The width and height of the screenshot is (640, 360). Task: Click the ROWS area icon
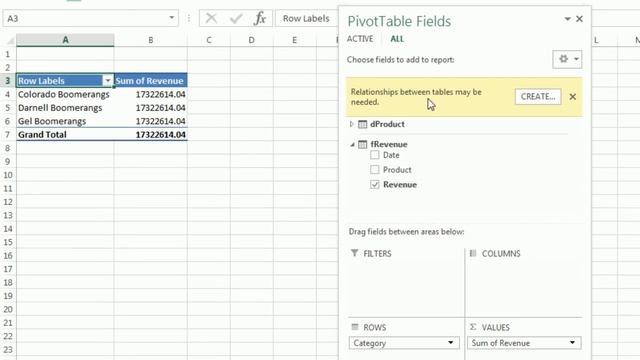355,327
